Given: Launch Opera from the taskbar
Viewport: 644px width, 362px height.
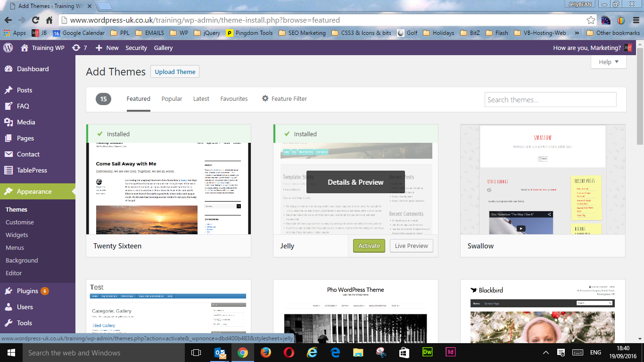Looking at the screenshot, I should [289, 353].
